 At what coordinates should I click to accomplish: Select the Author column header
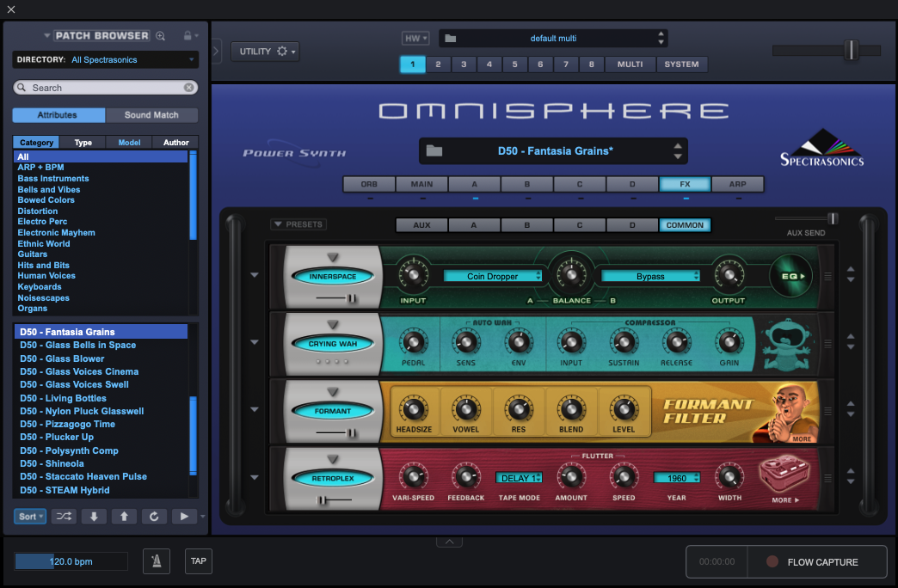pyautogui.click(x=175, y=142)
